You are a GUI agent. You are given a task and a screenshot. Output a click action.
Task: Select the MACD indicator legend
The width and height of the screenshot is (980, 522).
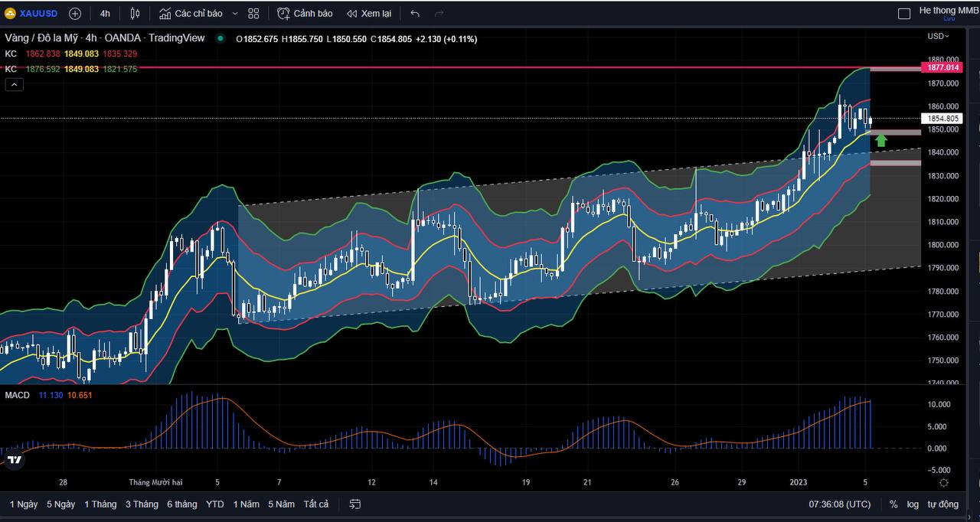[17, 395]
